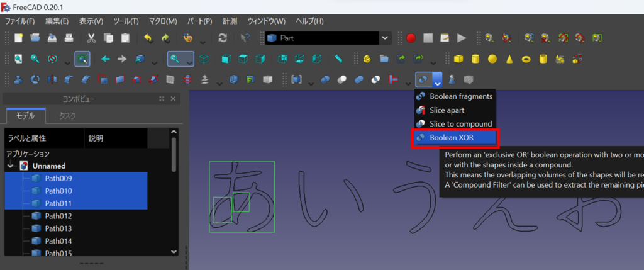Open the dropdown beside the palette icon

[203, 41]
